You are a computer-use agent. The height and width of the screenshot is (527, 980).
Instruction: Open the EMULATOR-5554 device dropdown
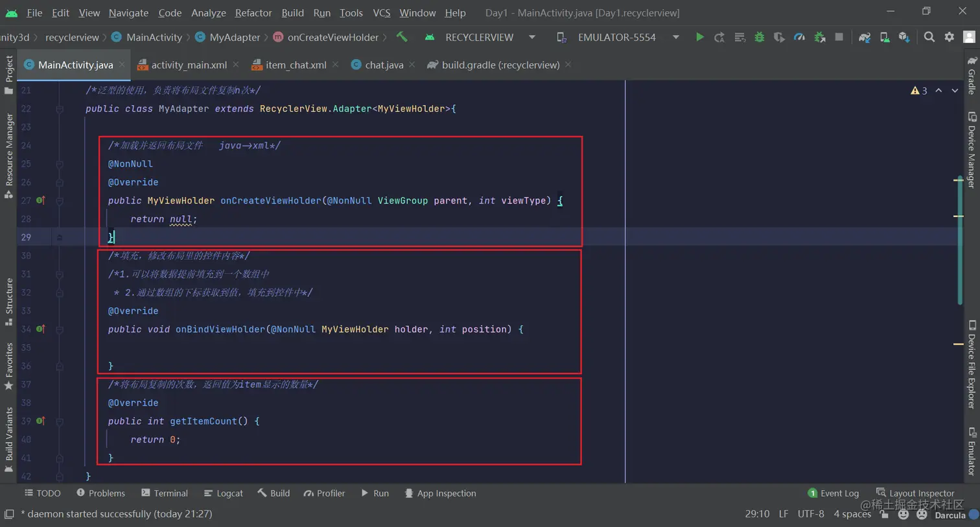618,38
